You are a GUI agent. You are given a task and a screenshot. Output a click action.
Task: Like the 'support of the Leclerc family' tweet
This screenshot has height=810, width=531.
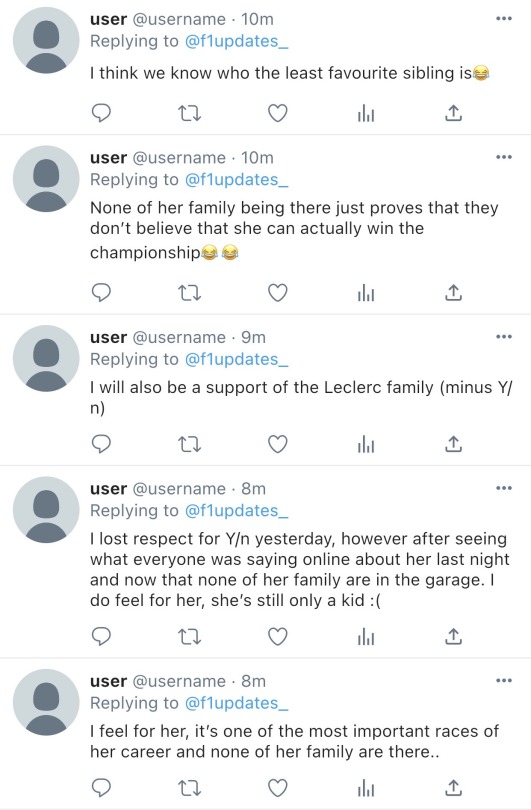pos(277,444)
